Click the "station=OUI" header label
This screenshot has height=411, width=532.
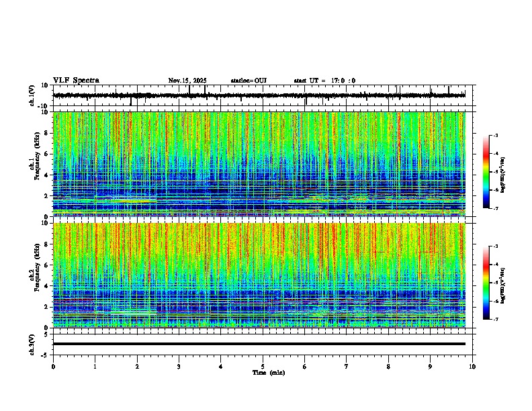[249, 81]
